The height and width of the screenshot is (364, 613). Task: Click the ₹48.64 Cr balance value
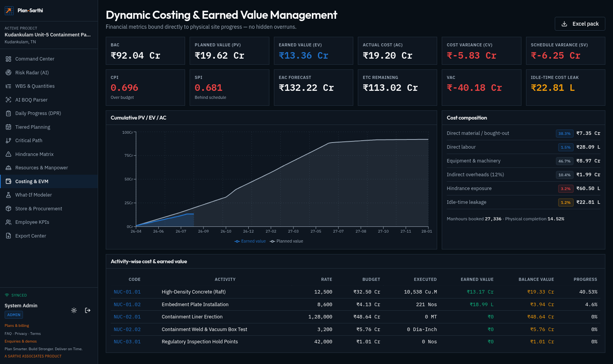541,317
